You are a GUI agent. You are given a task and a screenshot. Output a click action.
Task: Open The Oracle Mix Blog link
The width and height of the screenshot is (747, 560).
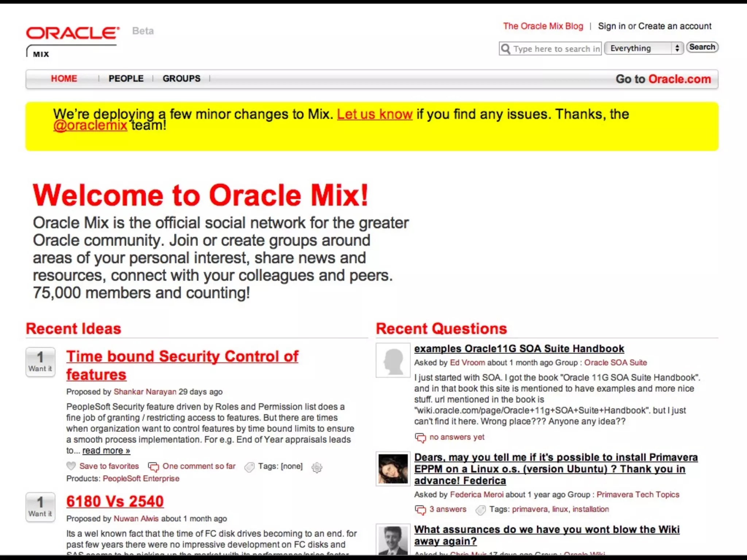[543, 26]
